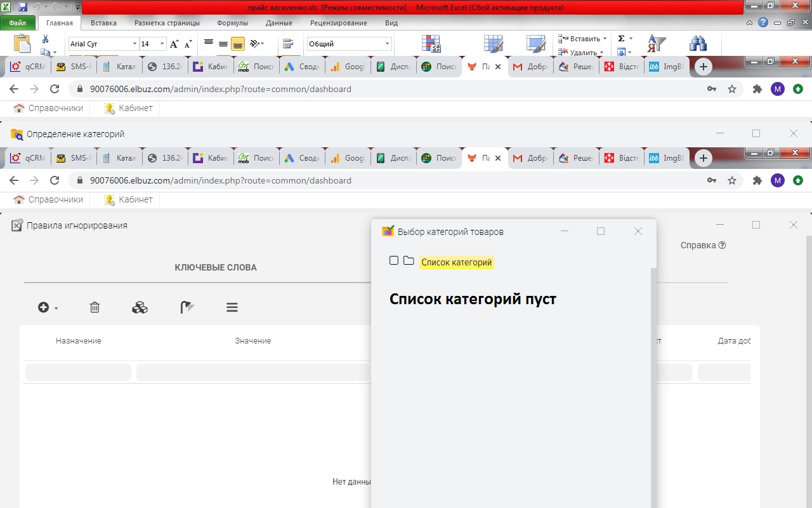Open new tab with plus in browser under Excel
Image resolution: width=812 pixels, height=508 pixels.
703,67
